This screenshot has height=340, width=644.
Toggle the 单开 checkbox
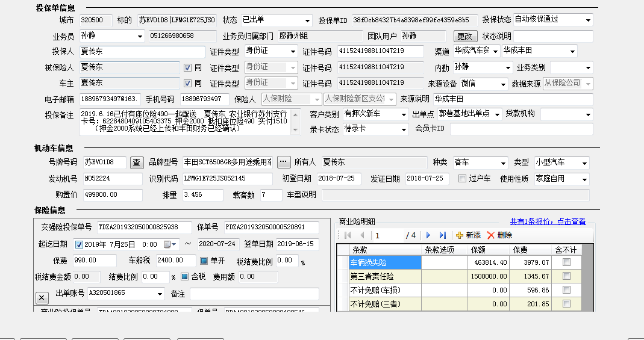pyautogui.click(x=204, y=261)
